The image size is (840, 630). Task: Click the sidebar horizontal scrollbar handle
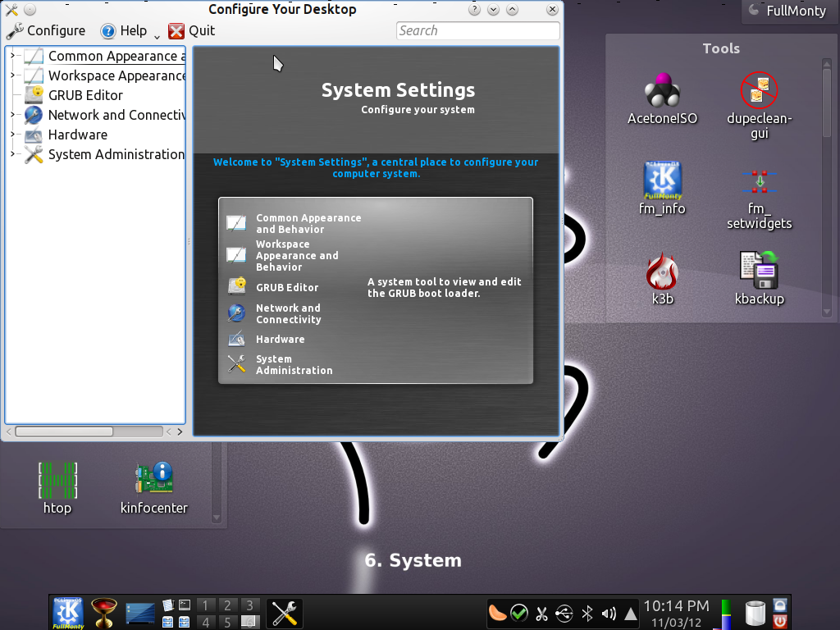[64, 431]
